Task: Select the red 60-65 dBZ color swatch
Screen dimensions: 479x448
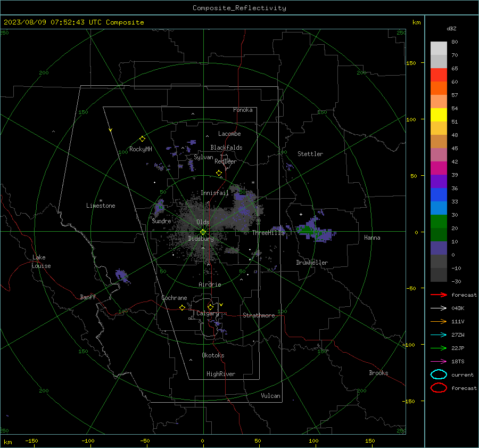Action: (439, 75)
